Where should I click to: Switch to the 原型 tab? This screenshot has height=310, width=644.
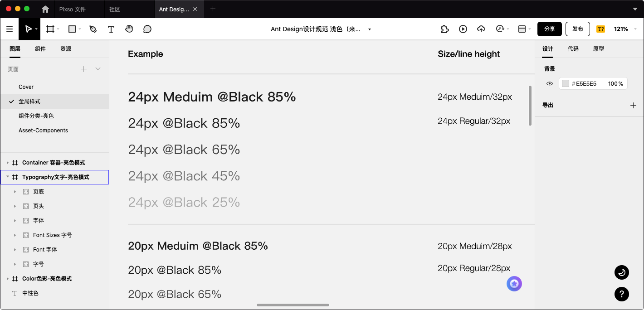pos(599,49)
